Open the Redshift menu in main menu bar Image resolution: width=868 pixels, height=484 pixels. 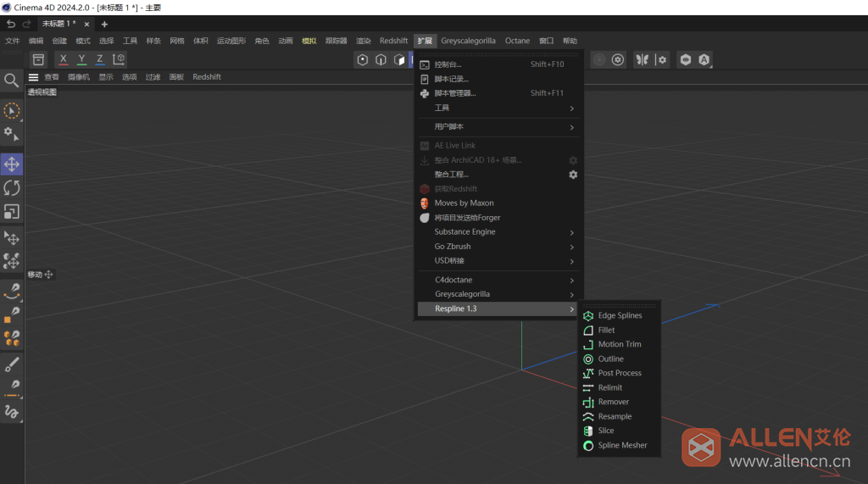(x=393, y=41)
